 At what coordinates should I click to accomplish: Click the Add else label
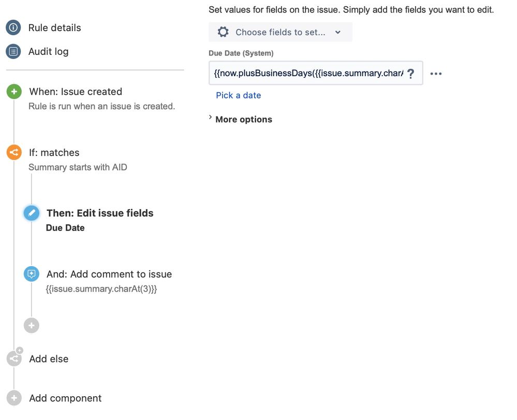click(x=49, y=359)
